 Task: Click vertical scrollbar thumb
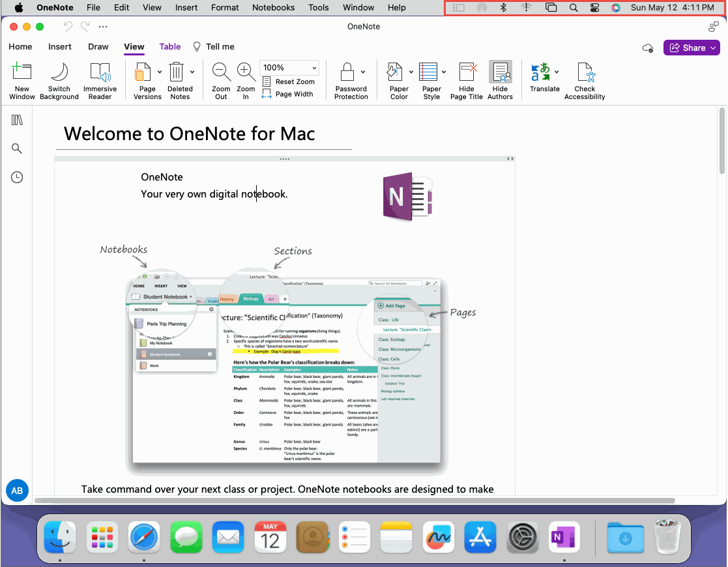pos(722,140)
